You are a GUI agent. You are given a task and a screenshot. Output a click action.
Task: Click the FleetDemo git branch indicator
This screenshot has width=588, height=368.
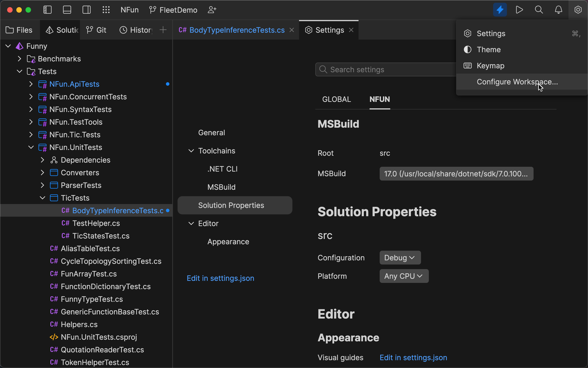click(x=173, y=10)
